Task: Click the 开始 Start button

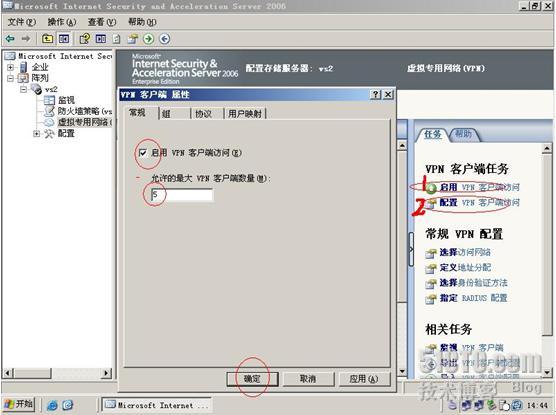Action: coord(19,404)
